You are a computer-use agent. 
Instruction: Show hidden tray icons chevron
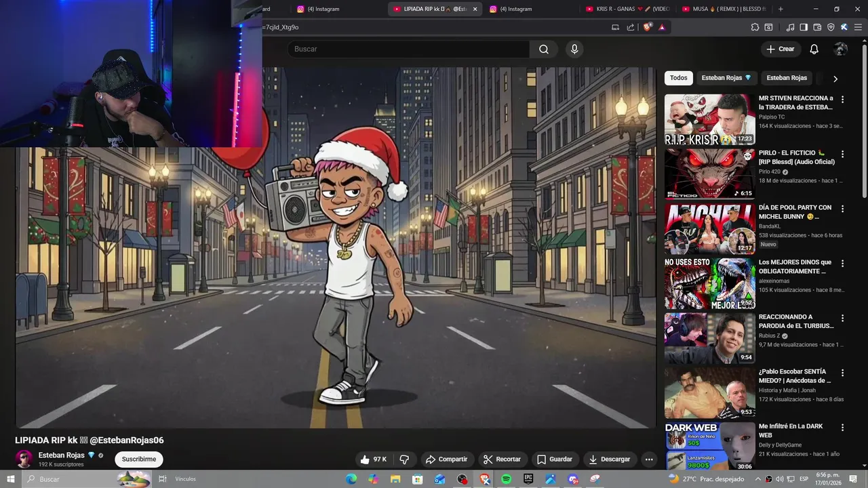[x=758, y=479]
